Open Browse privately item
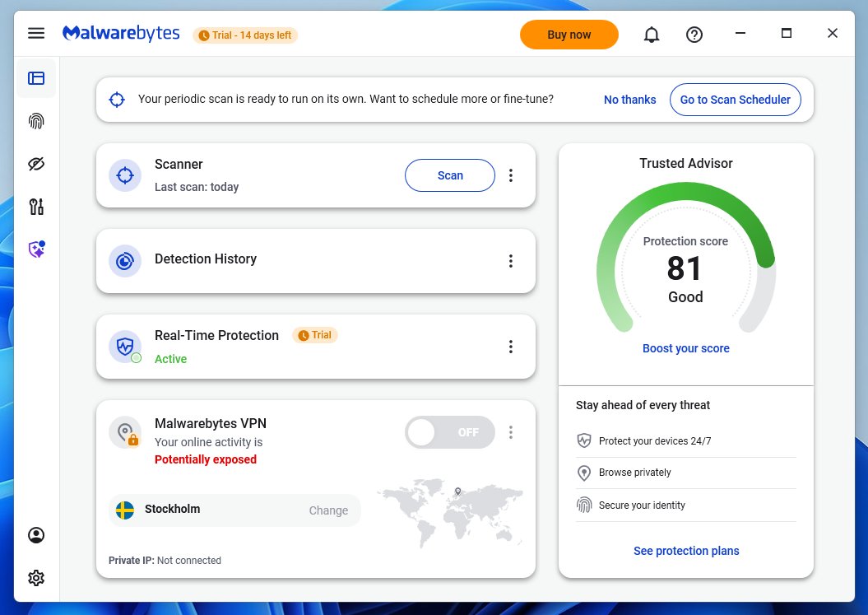Viewport: 868px width, 615px height. 686,473
